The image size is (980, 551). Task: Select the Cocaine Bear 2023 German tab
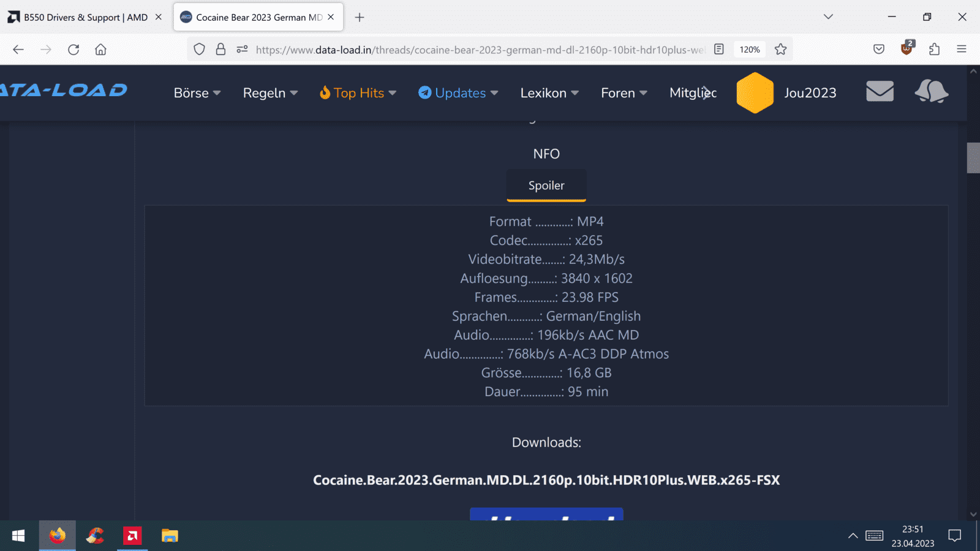coord(258,17)
